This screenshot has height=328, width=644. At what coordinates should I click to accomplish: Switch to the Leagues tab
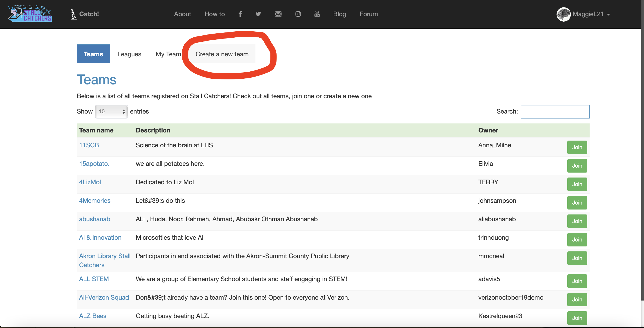(x=129, y=54)
